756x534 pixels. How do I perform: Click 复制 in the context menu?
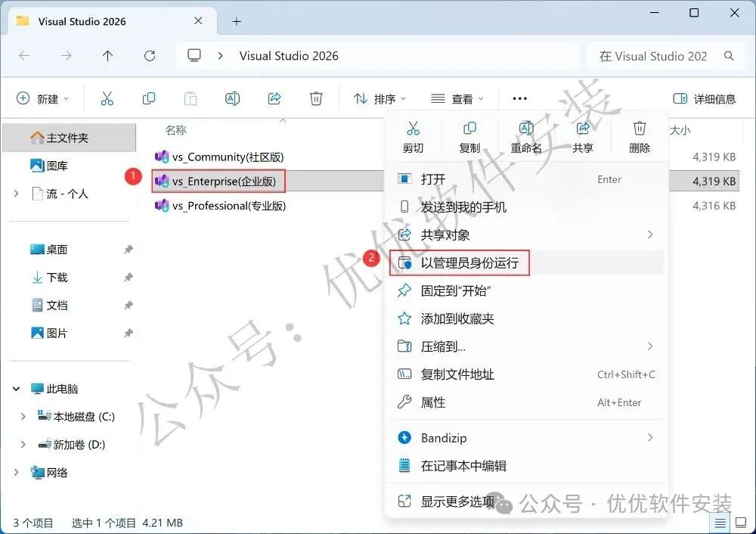tap(469, 138)
